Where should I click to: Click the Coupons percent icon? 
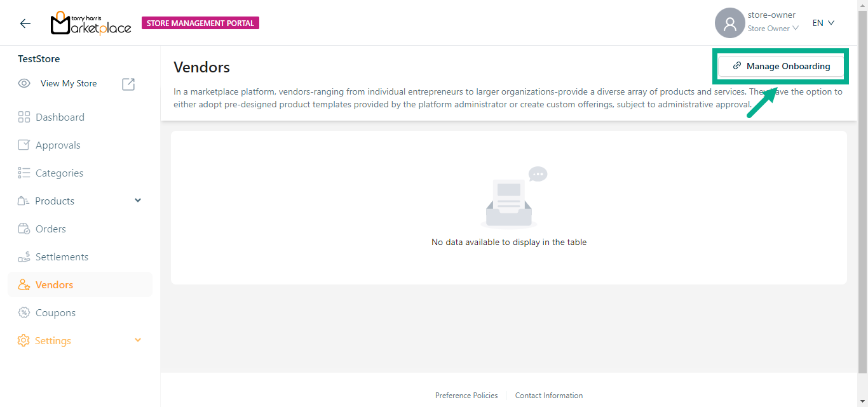24,312
